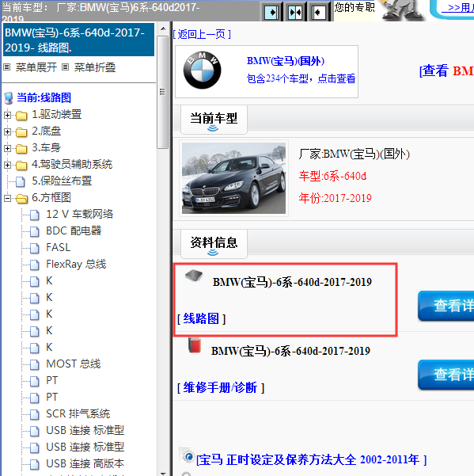Click the red book icon for 维修手册 entry
Screen dimensions: 474x476
point(194,345)
